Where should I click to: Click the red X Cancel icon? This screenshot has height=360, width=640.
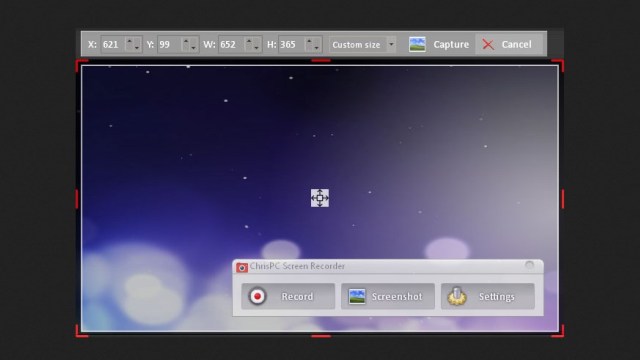coord(488,44)
